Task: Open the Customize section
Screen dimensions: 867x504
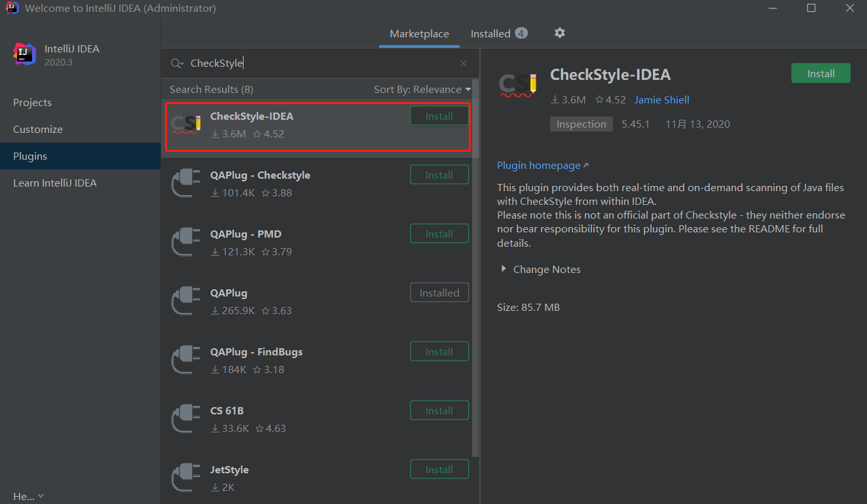Action: (80, 129)
